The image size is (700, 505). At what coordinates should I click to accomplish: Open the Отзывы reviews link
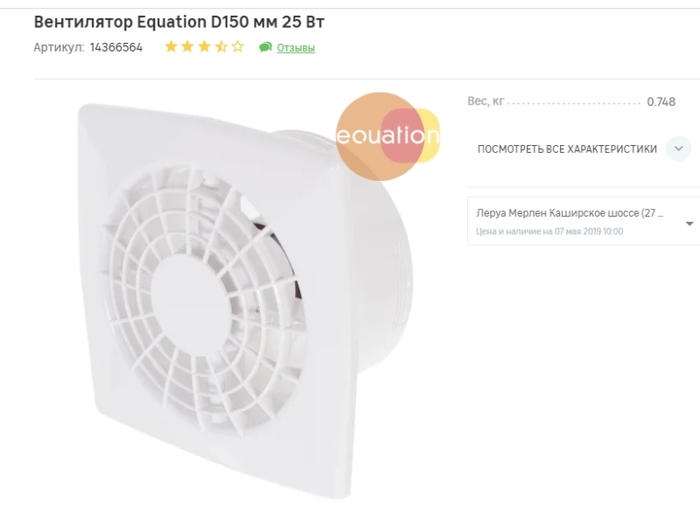[296, 48]
